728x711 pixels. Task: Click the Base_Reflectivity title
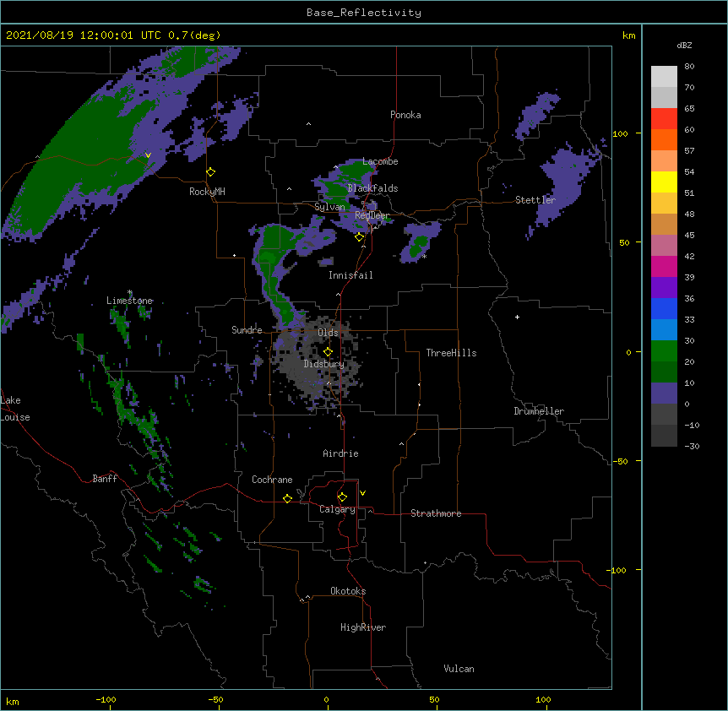364,13
